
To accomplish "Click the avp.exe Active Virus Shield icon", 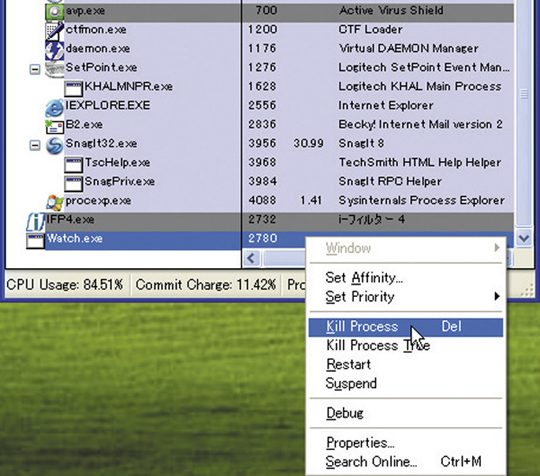I will click(54, 11).
